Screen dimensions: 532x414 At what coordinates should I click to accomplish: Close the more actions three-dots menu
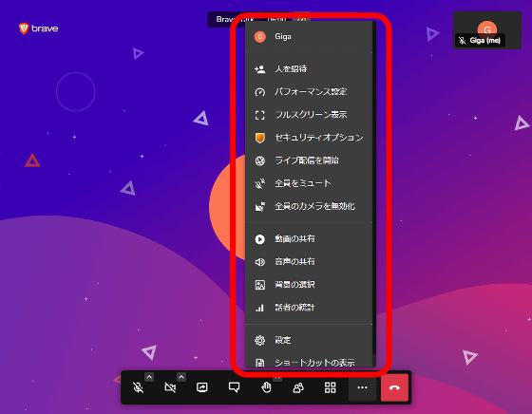pyautogui.click(x=362, y=387)
